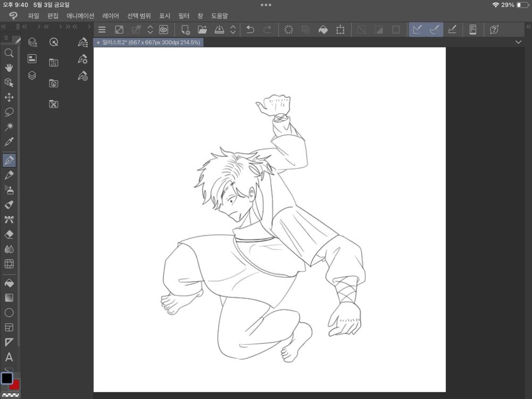
Task: Open the 레이어 menu
Action: point(110,15)
